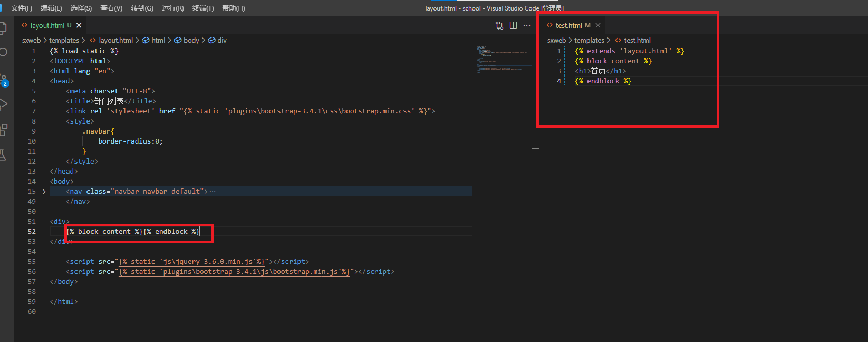The image size is (868, 342).
Task: Close the layout.html editor tab
Action: click(79, 25)
